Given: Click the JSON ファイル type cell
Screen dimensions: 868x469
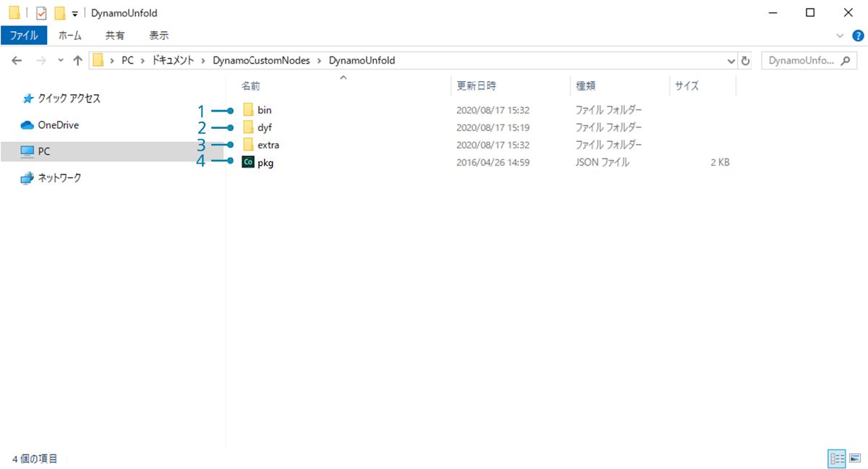Looking at the screenshot, I should (x=603, y=163).
